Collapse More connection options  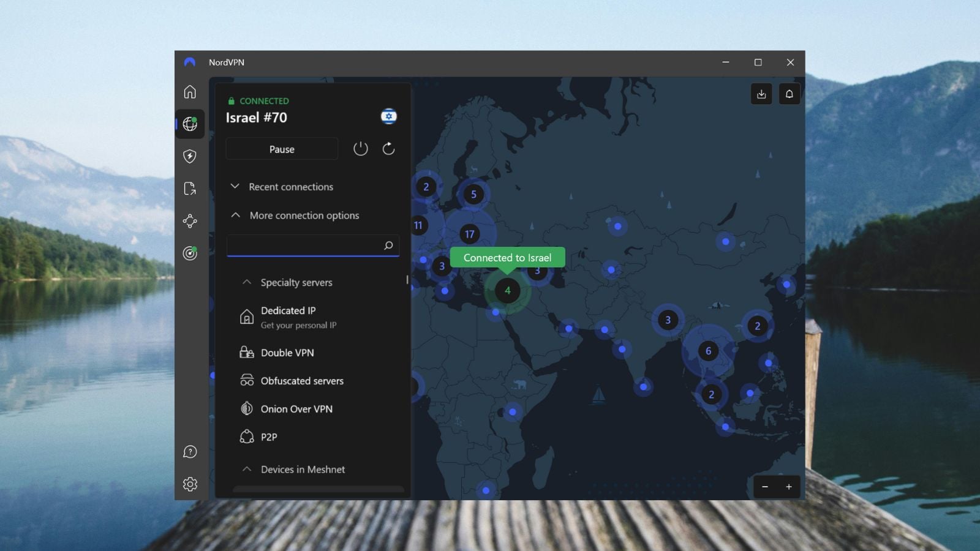235,215
